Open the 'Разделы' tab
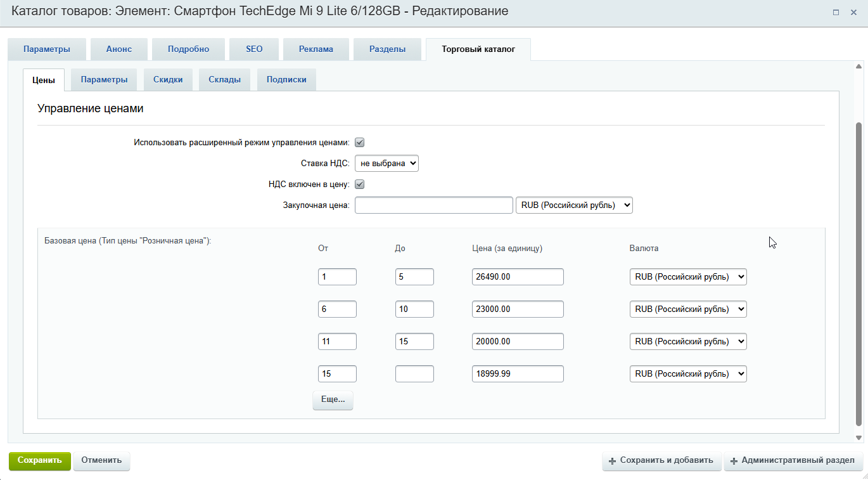868x480 pixels. tap(387, 49)
